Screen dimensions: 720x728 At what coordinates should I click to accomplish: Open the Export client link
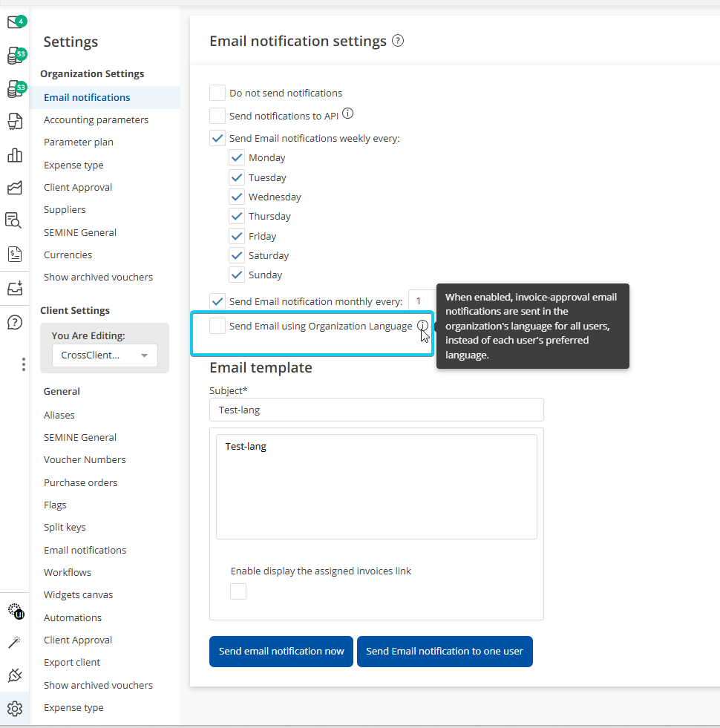(72, 663)
